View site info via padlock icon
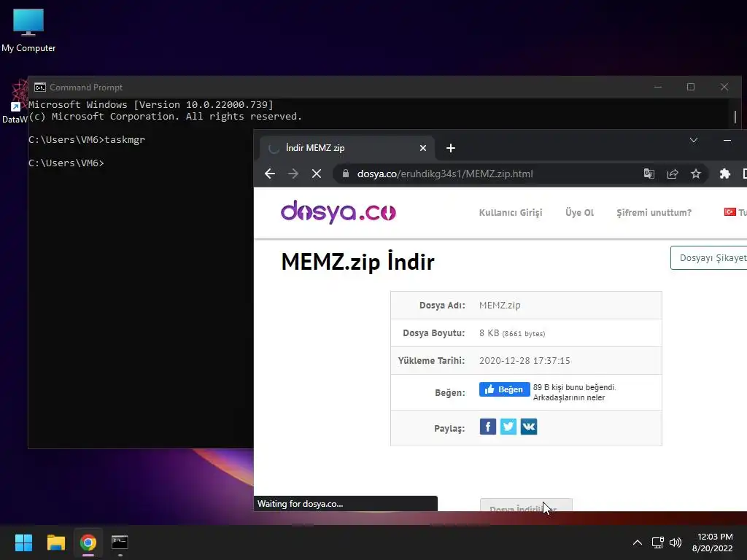 click(x=346, y=174)
